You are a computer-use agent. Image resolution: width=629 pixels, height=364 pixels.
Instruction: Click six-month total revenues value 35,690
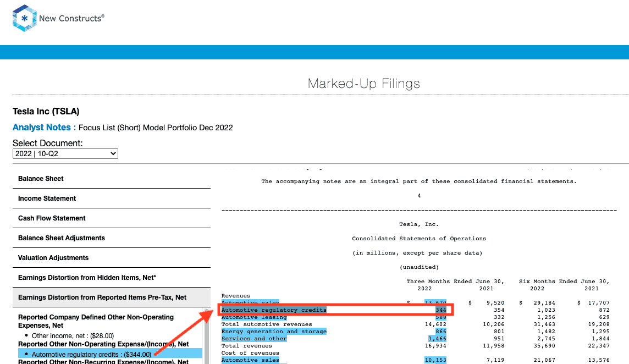(x=544, y=346)
